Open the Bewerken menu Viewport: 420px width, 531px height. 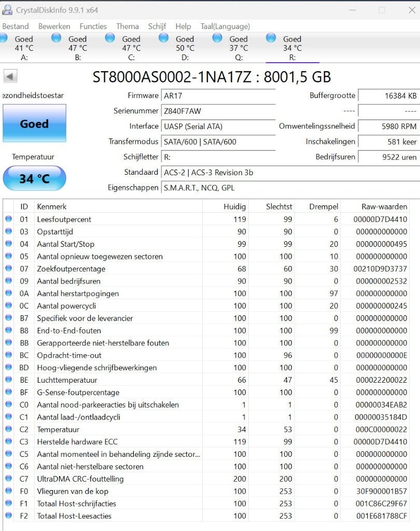(x=54, y=26)
